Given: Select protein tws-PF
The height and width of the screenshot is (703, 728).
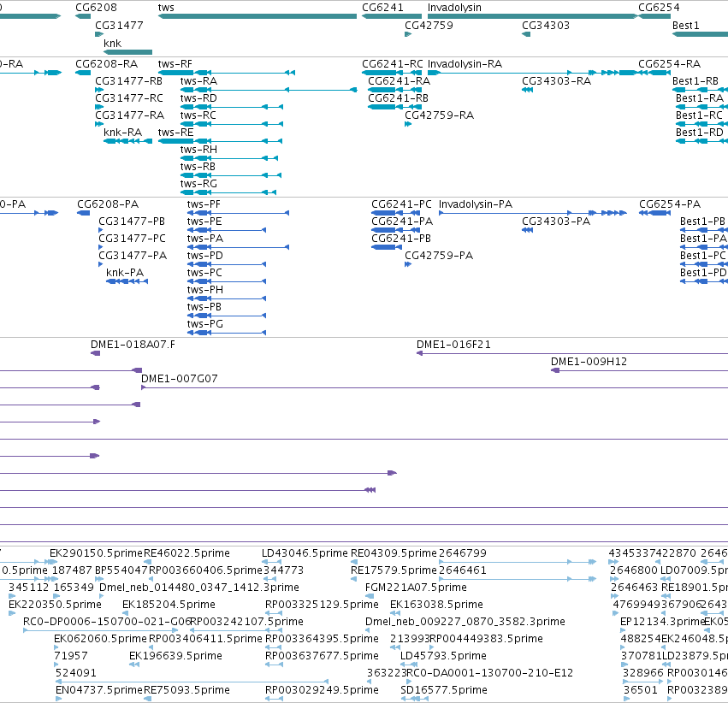Looking at the screenshot, I should pyautogui.click(x=238, y=213).
